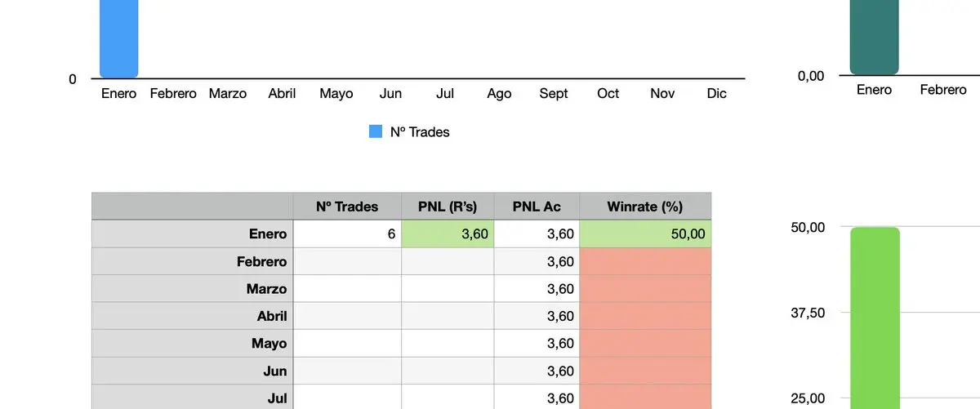The height and width of the screenshot is (409, 980).
Task: Select the Febrero row header cell
Action: [x=193, y=261]
